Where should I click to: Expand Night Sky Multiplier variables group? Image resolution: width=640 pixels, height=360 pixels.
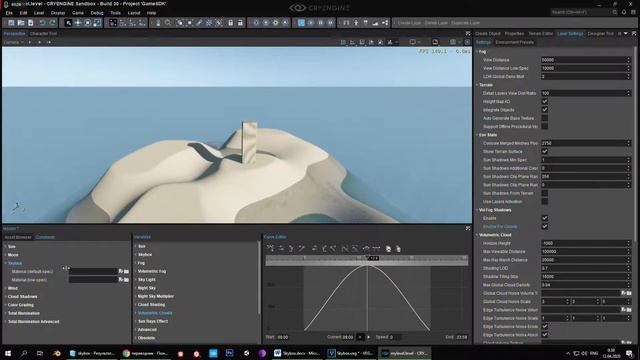(136, 296)
